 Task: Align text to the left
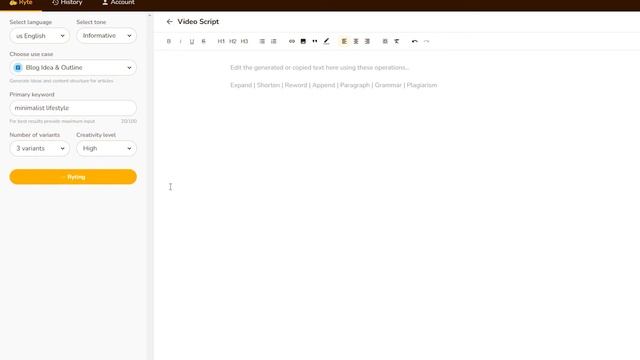[344, 41]
